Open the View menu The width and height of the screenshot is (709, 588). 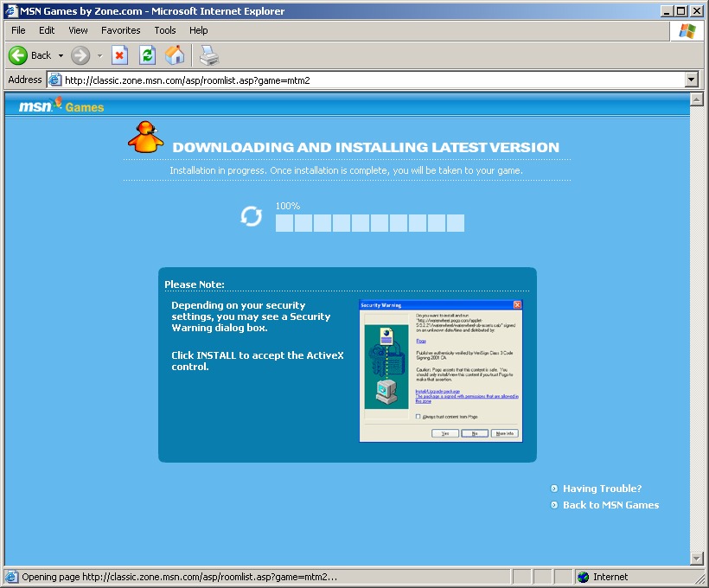78,30
